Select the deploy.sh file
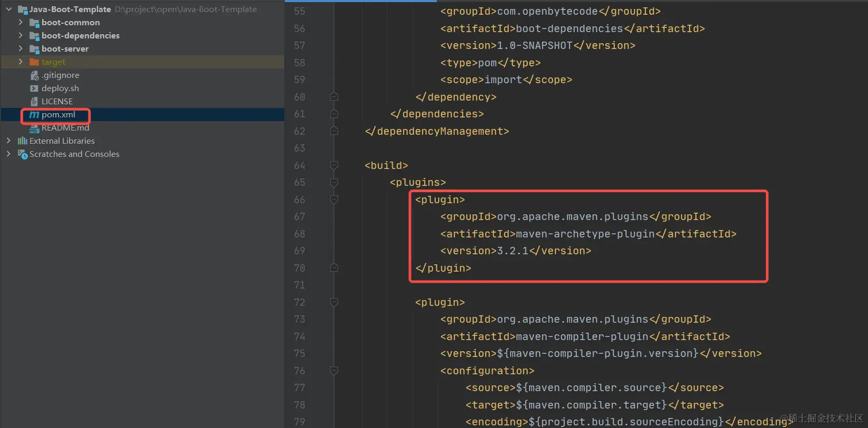This screenshot has width=868, height=428. (60, 88)
